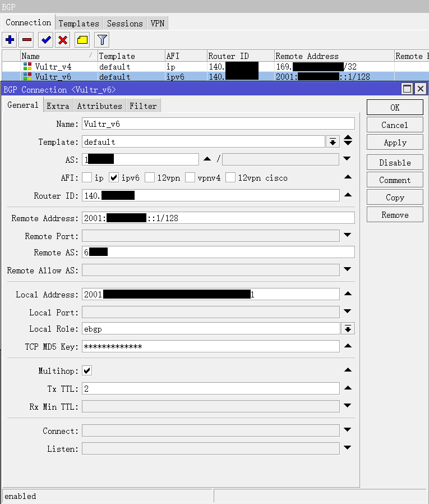Screen dimensions: 429x504
Task: Switch to the Attributes tab
Action: (99, 106)
